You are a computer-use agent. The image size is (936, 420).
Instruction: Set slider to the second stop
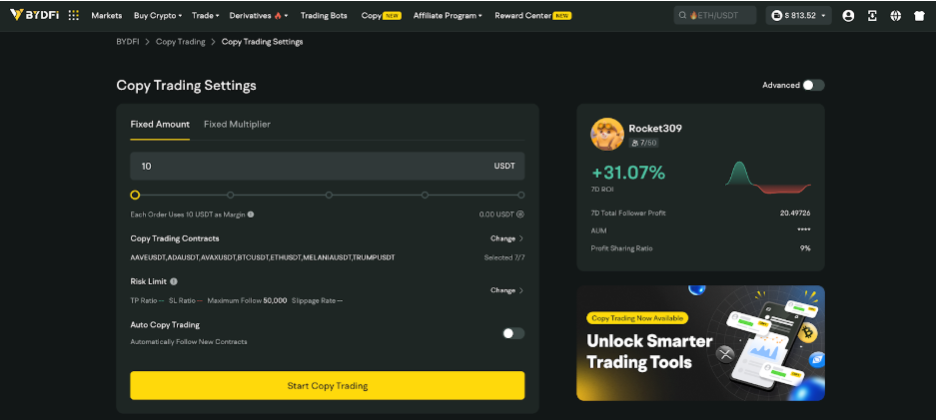[x=230, y=195]
